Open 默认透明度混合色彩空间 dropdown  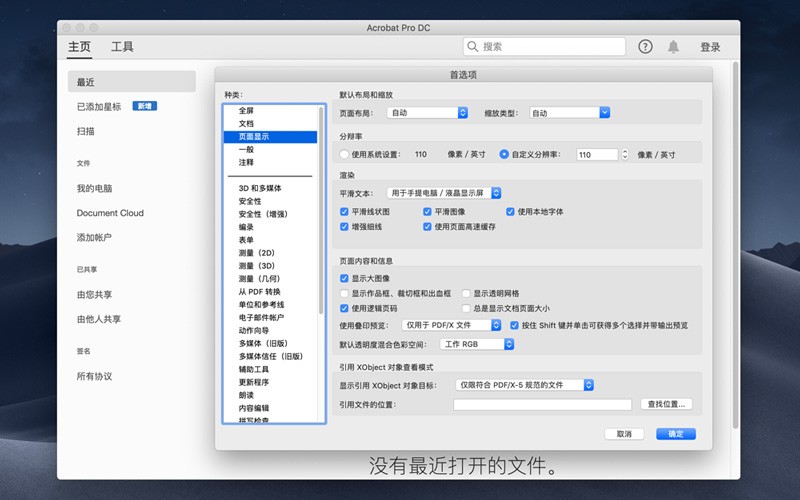477,344
